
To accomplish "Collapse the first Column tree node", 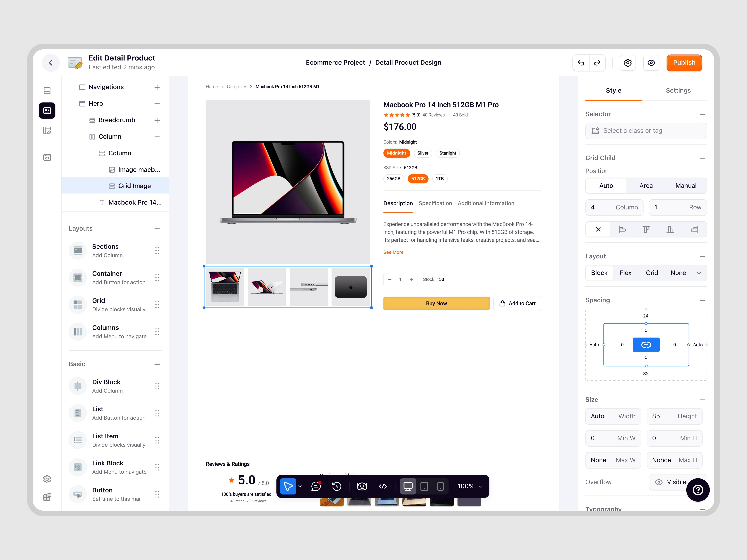I will pos(157,137).
